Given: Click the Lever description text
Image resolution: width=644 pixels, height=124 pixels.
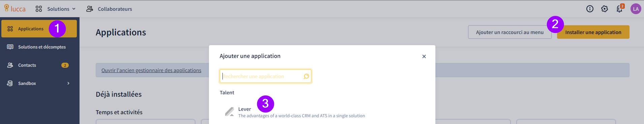Looking at the screenshot, I should tap(302, 116).
